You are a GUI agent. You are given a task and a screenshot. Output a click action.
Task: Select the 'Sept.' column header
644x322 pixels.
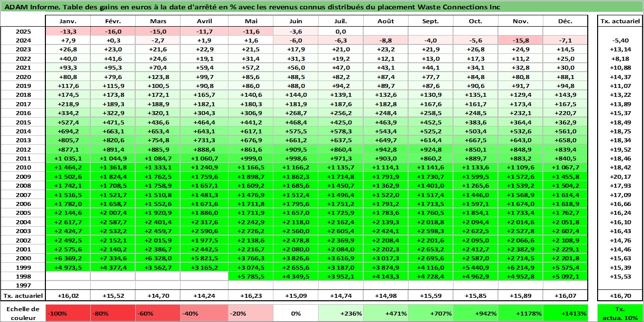point(430,21)
